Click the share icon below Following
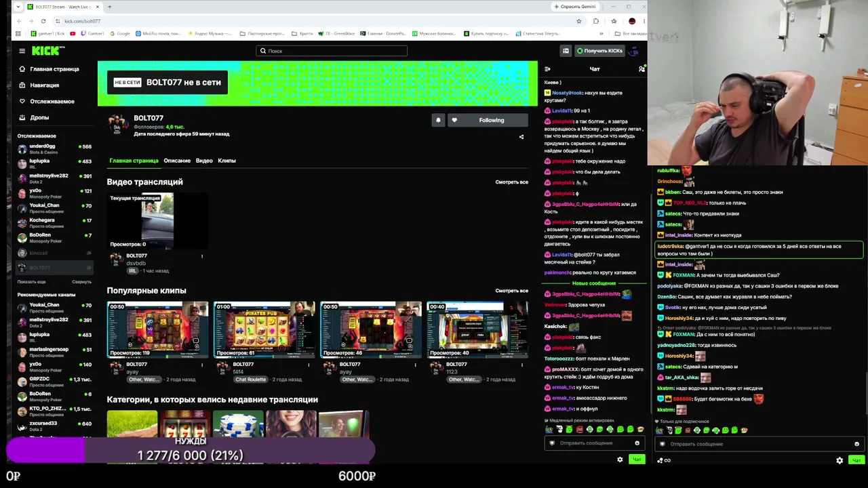The width and height of the screenshot is (868, 488). [x=521, y=137]
